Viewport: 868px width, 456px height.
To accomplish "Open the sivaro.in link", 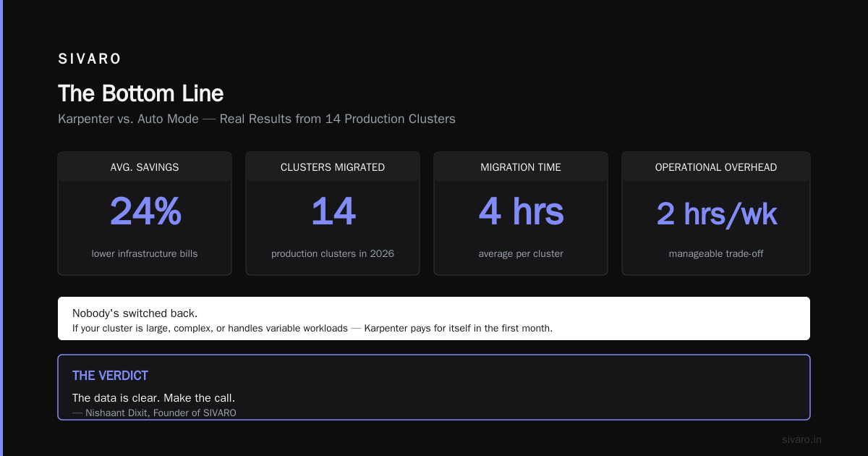I will pyautogui.click(x=801, y=439).
